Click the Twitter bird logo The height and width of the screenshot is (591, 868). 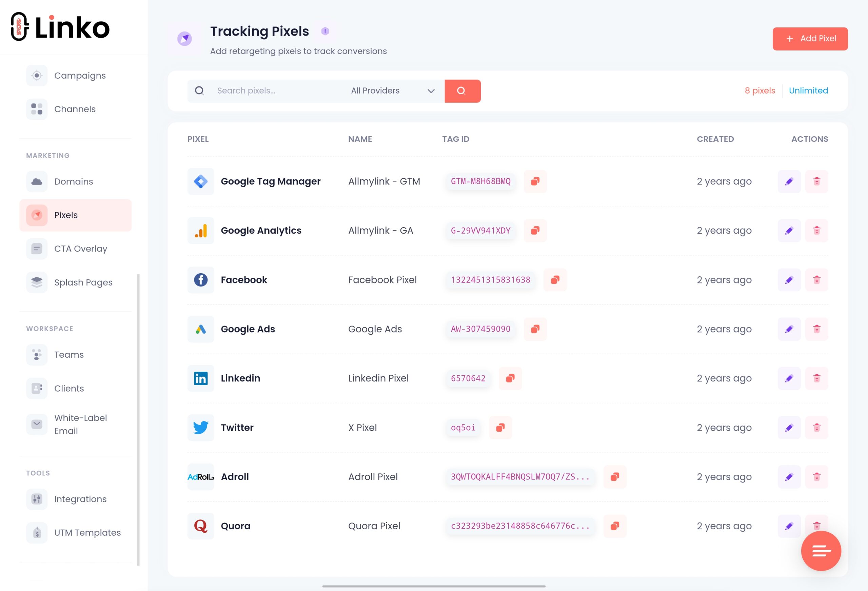201,427
